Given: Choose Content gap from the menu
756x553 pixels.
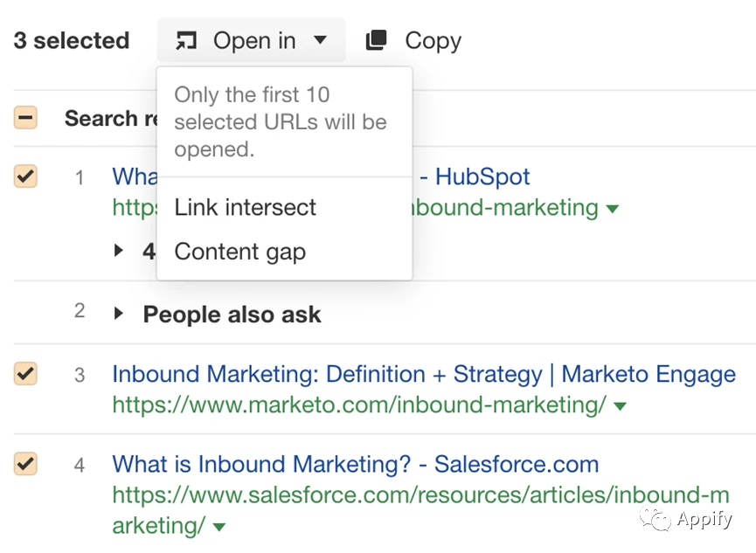Looking at the screenshot, I should (x=239, y=252).
